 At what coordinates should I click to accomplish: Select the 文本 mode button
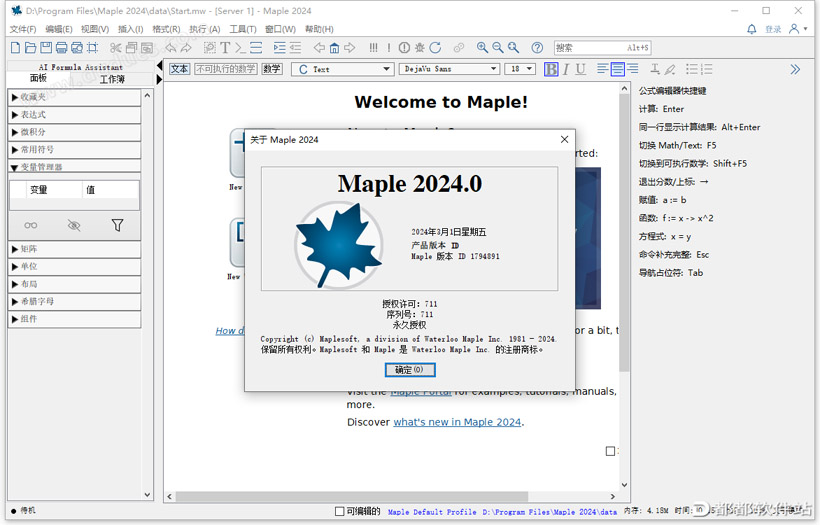[179, 69]
